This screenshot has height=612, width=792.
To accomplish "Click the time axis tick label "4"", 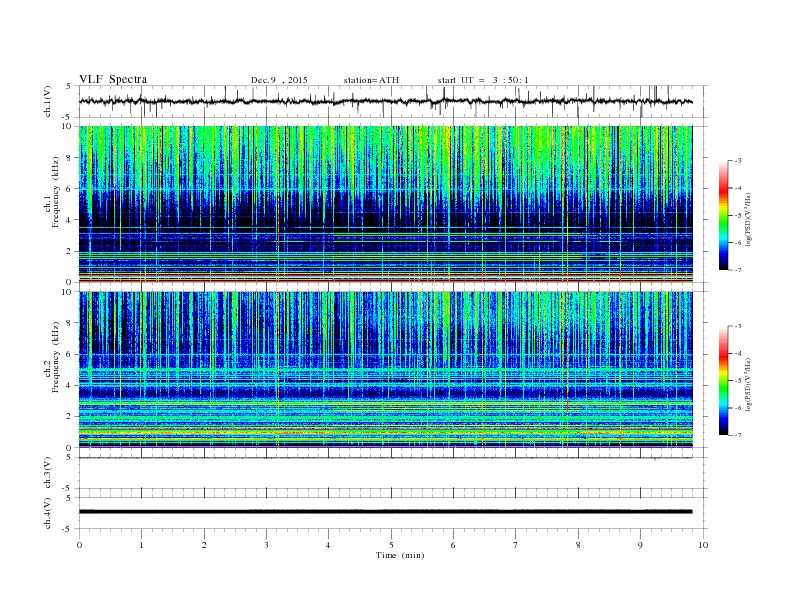I will 328,545.
